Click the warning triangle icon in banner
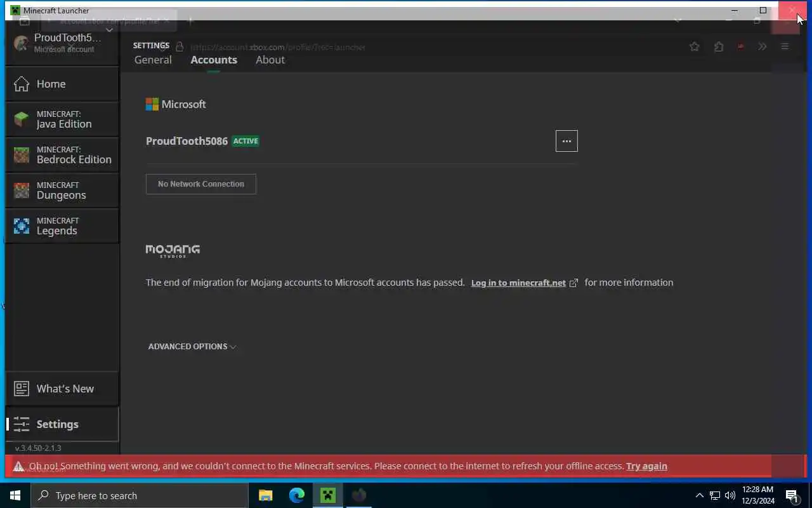 pos(19,466)
